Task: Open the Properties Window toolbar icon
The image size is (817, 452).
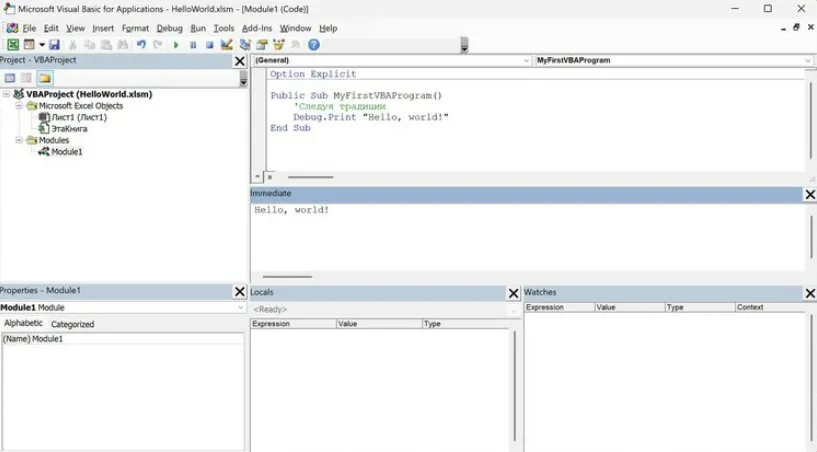Action: pyautogui.click(x=262, y=45)
